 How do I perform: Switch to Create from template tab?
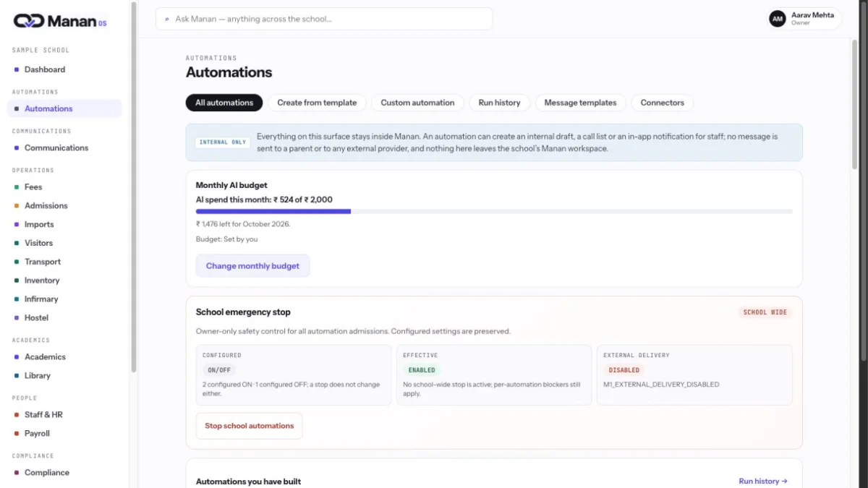click(317, 103)
